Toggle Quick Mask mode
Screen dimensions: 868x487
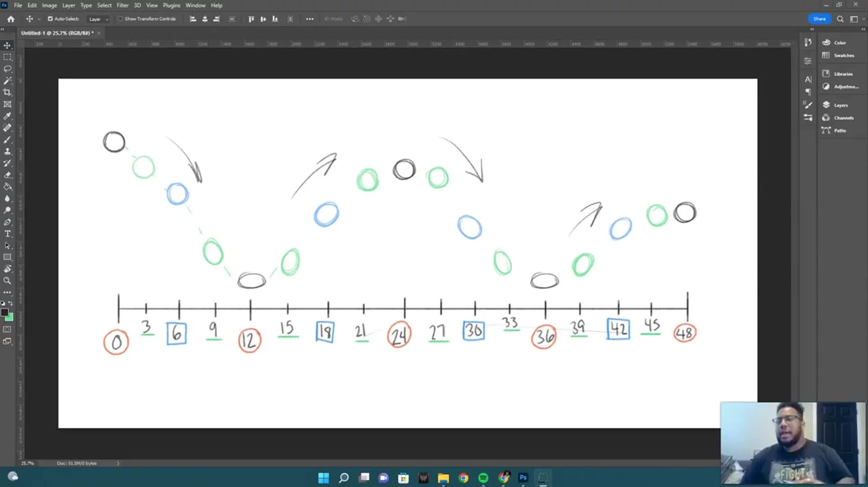point(7,330)
